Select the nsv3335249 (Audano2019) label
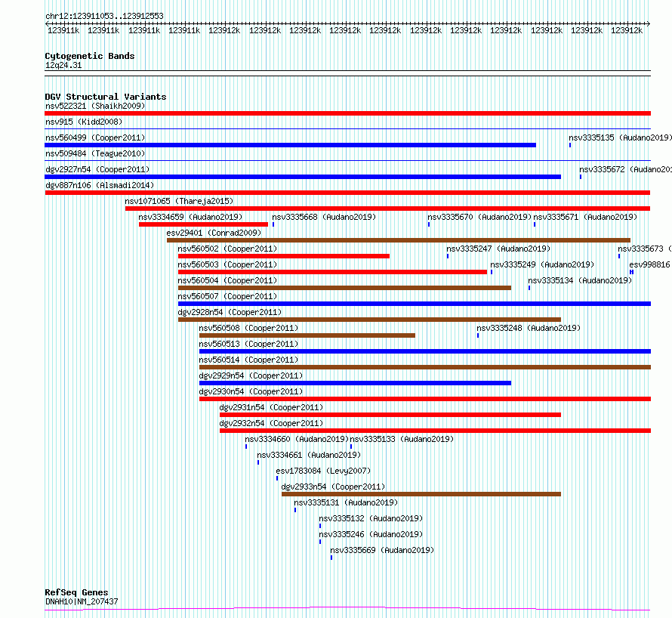 click(x=542, y=264)
